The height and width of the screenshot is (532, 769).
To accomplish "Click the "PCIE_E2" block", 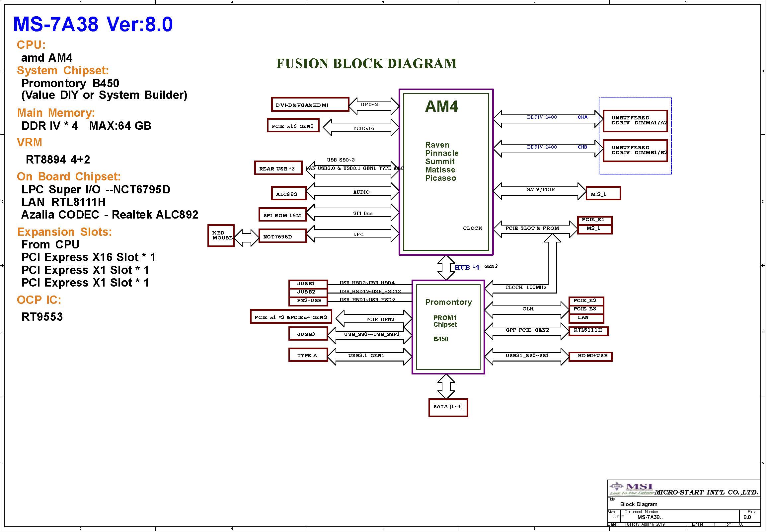I will (586, 301).
